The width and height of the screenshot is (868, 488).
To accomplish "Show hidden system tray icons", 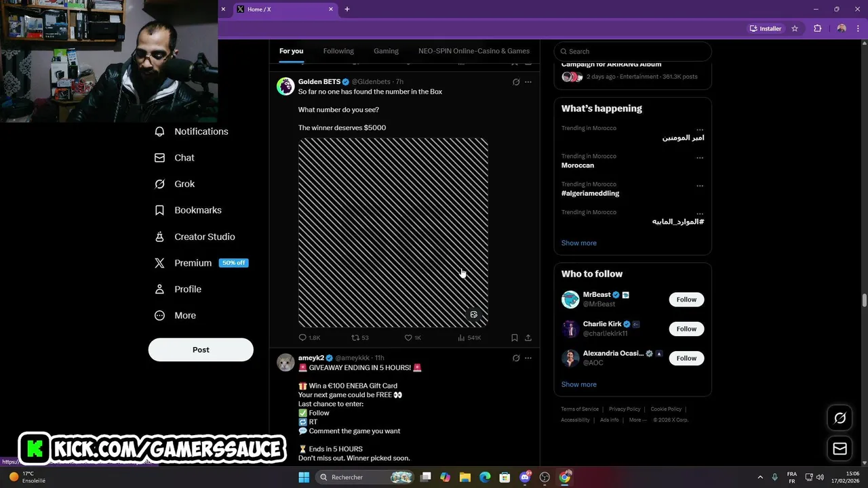I will (x=759, y=477).
